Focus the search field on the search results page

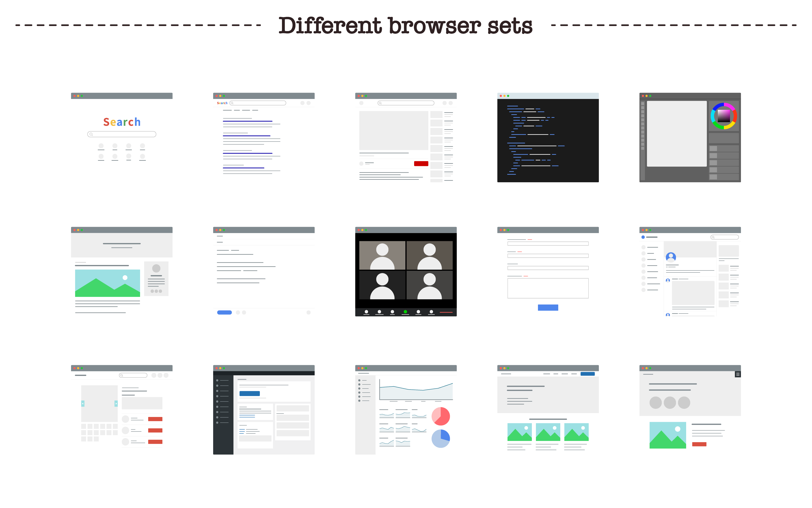[x=258, y=103]
